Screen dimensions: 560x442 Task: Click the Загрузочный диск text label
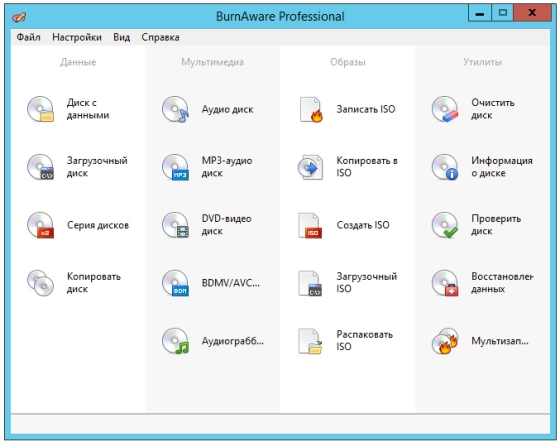(x=97, y=167)
